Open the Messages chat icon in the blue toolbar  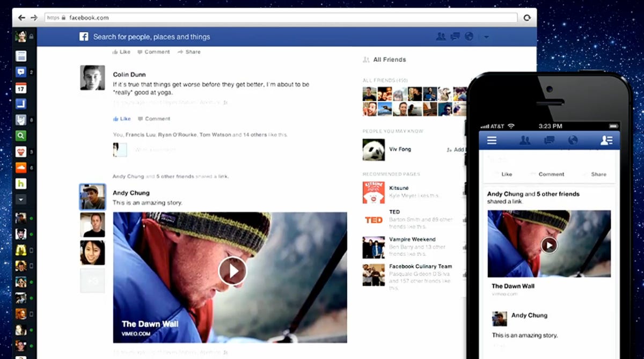point(454,36)
